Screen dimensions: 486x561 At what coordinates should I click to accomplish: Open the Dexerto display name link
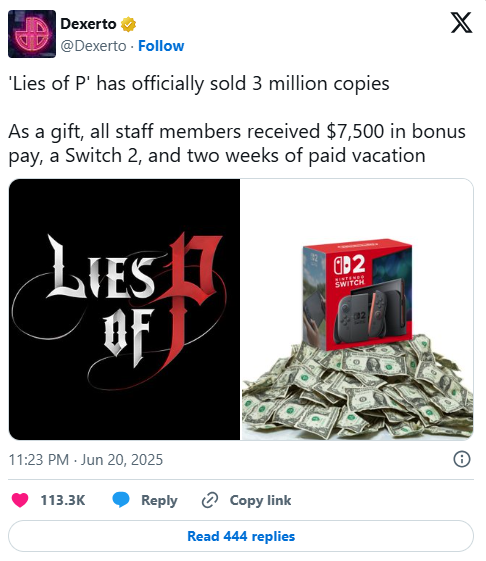point(88,24)
